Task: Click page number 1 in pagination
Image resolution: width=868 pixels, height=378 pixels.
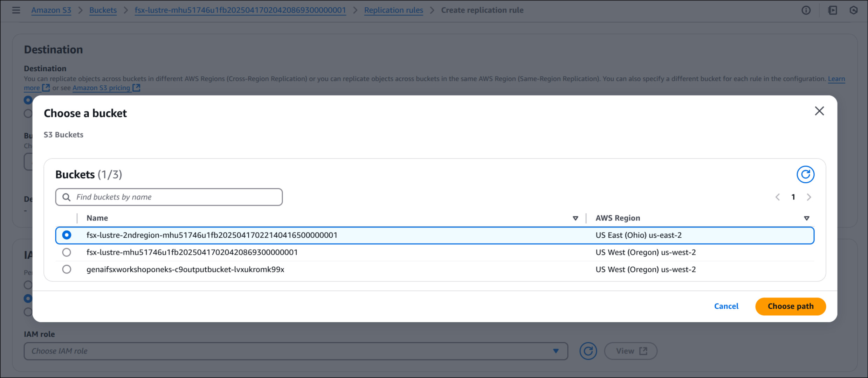Action: pyautogui.click(x=793, y=197)
